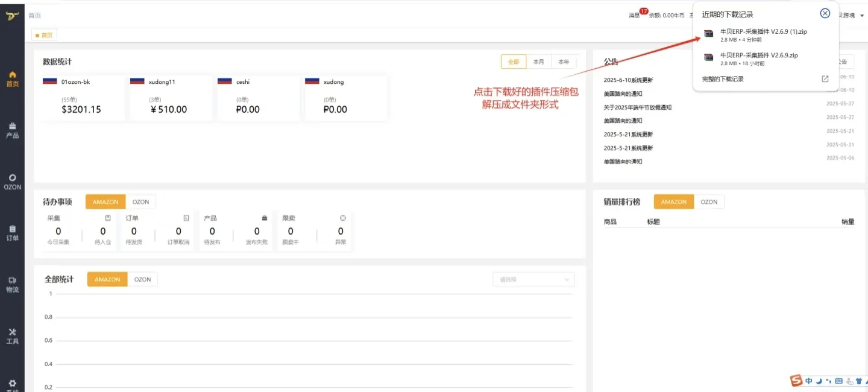Viewport: 868px width, 392px height.
Task: Select AMAZON in the 全部统计 panel
Action: (107, 279)
